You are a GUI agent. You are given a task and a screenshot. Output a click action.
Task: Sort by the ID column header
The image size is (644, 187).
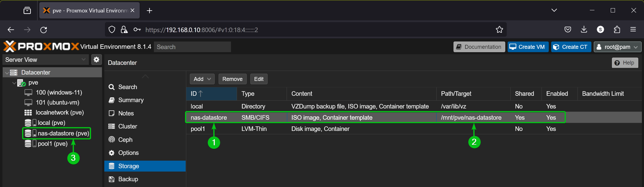pyautogui.click(x=211, y=94)
